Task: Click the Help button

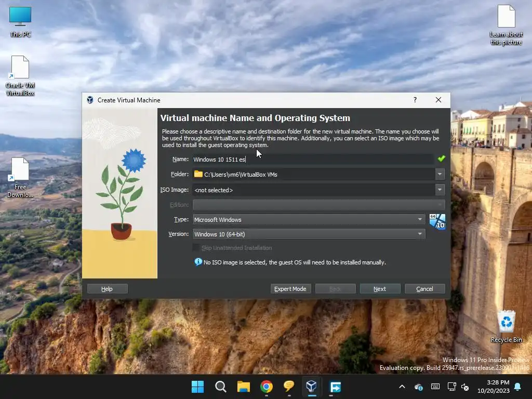Action: click(107, 289)
